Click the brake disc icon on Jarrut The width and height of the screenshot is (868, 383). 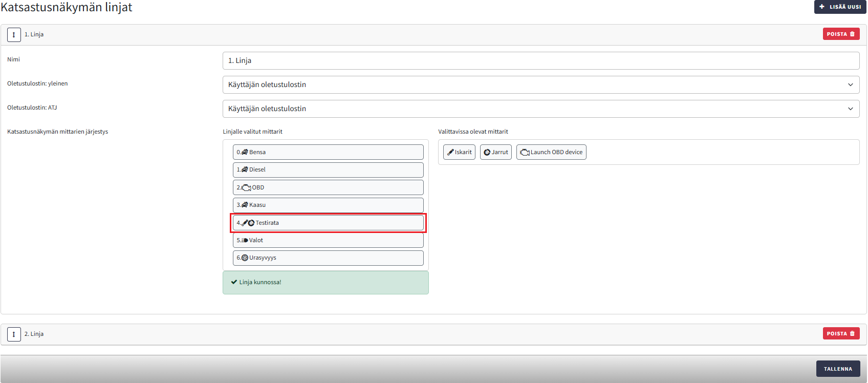[x=487, y=152]
